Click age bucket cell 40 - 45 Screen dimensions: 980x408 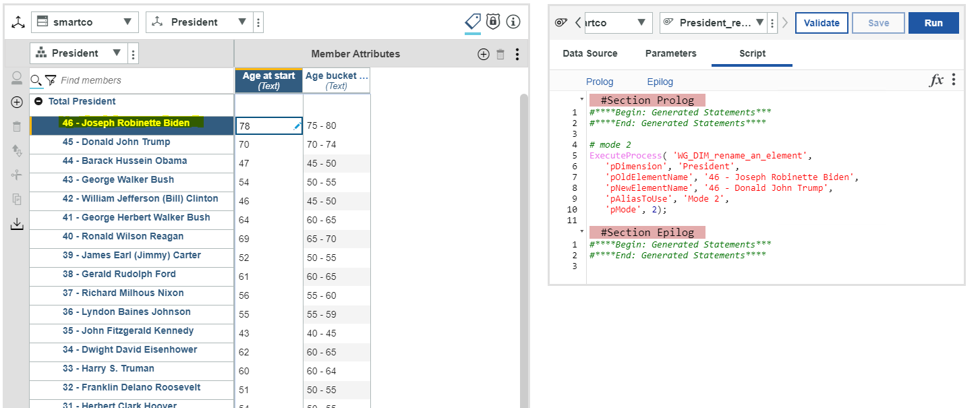[337, 333]
